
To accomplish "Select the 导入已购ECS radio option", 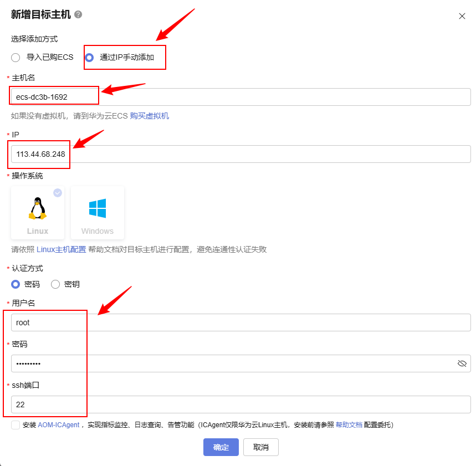I will (16, 58).
